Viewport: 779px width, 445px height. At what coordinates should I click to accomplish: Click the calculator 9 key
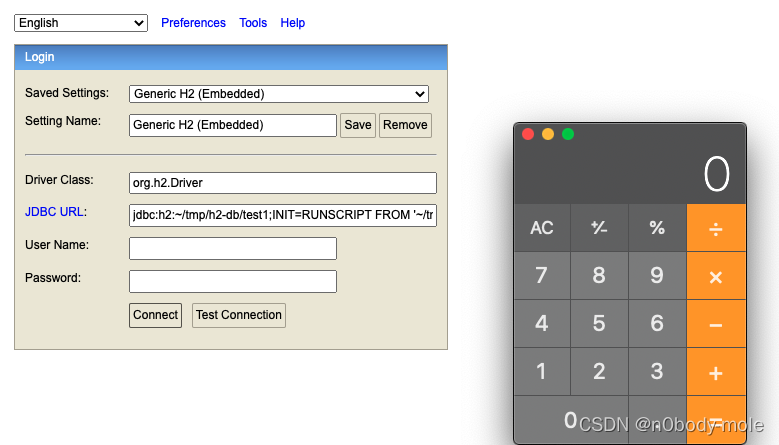(657, 276)
